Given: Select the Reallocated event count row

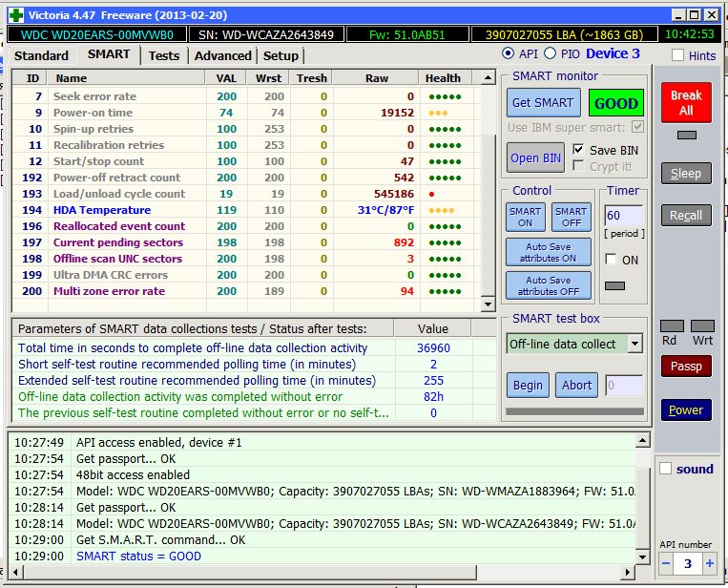Looking at the screenshot, I should click(246, 226).
